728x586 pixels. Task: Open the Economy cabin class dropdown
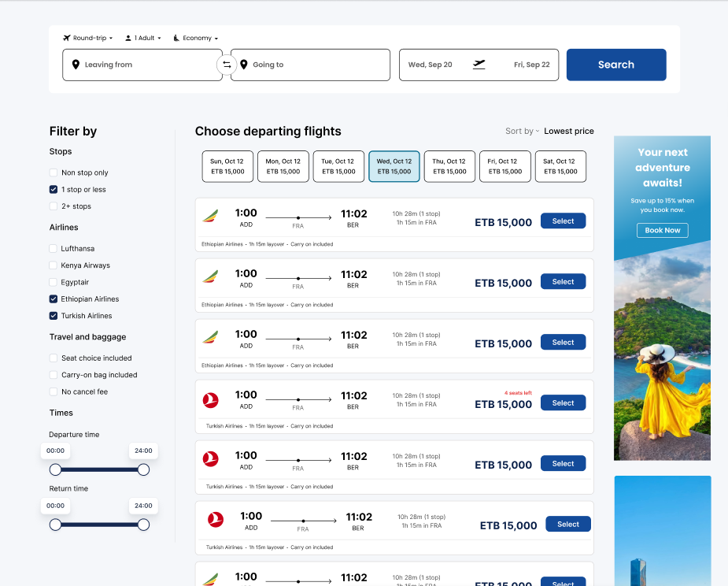pyautogui.click(x=195, y=38)
